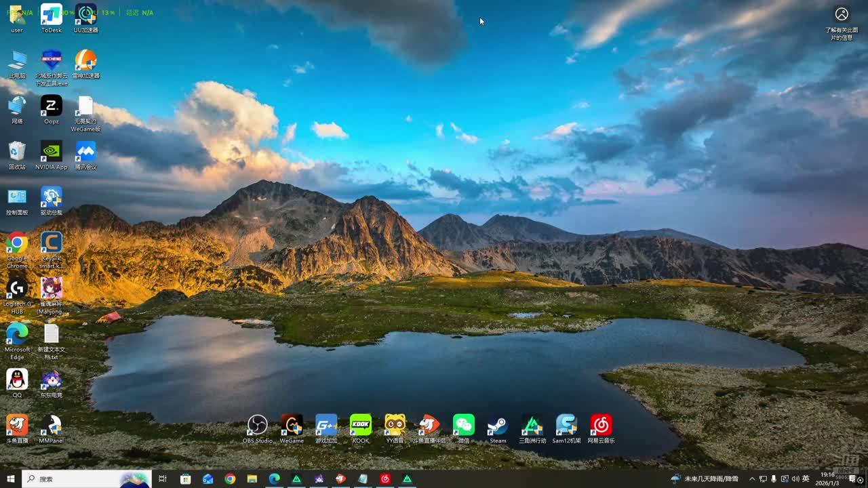Open the NVIDIA App shortcut
Viewport: 868px width, 488px height.
pos(52,151)
